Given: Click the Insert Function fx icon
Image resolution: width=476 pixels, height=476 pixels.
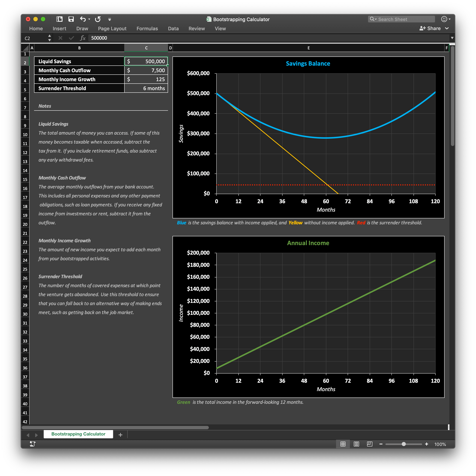Looking at the screenshot, I should coord(83,38).
